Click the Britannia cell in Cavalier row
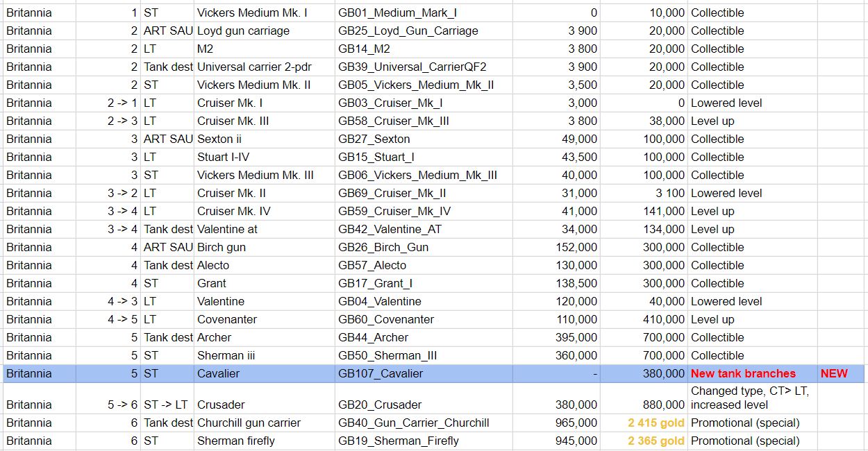 38,373
